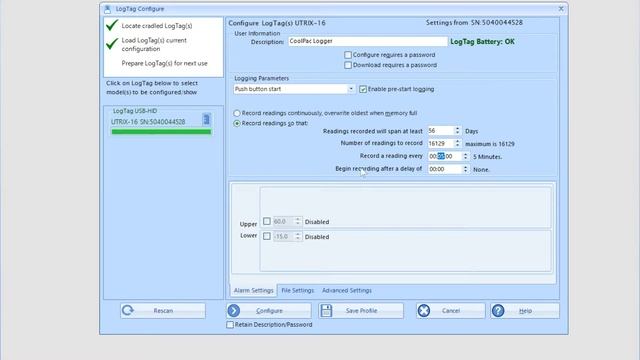Click Load LogTag(s) current configuration step
Screen dimensions: 640x360
(x=154, y=44)
